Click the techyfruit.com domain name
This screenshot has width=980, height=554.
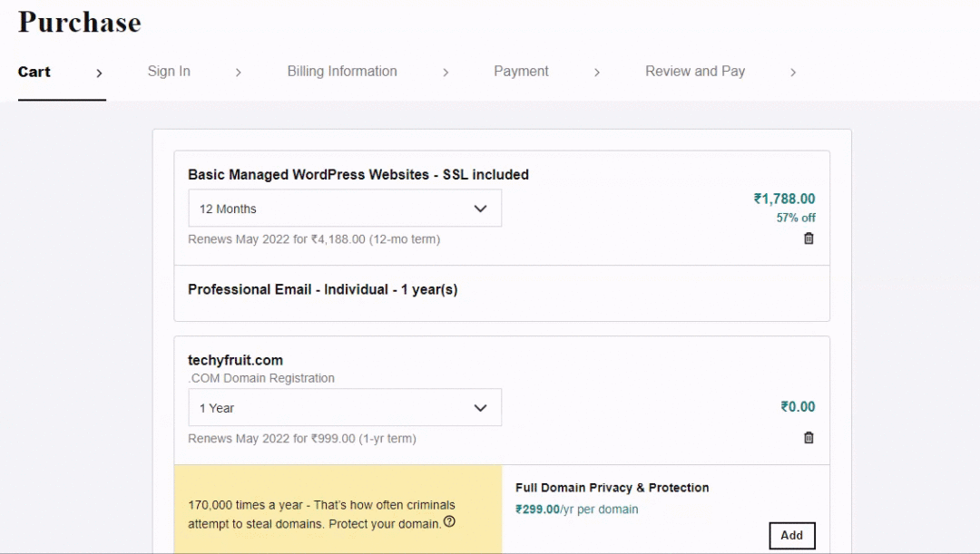pos(235,360)
